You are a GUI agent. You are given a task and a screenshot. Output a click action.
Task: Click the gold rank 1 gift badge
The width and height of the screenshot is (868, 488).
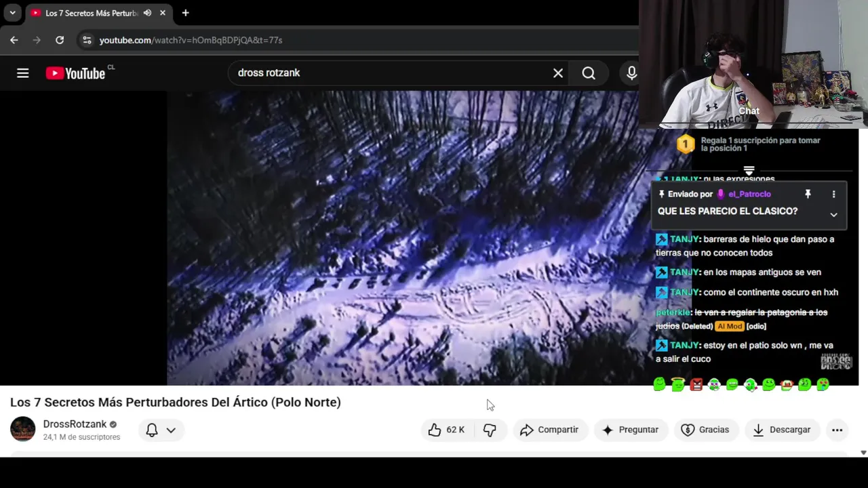coord(686,144)
